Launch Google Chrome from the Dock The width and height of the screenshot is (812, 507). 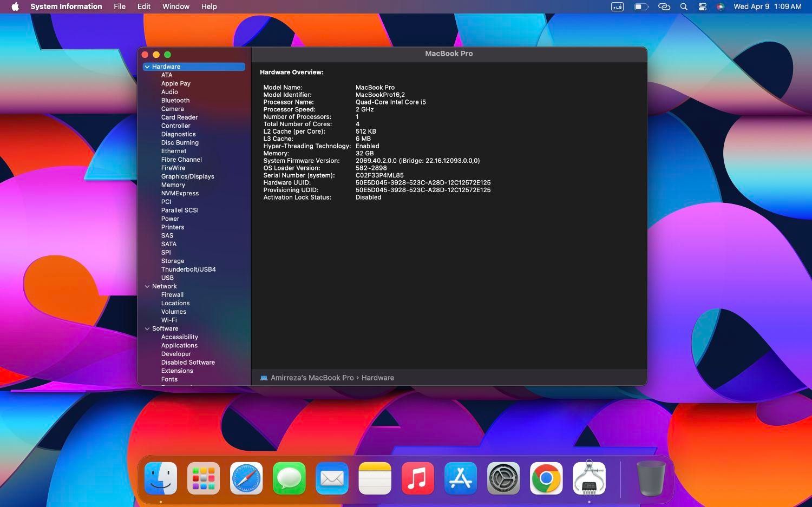tap(546, 478)
